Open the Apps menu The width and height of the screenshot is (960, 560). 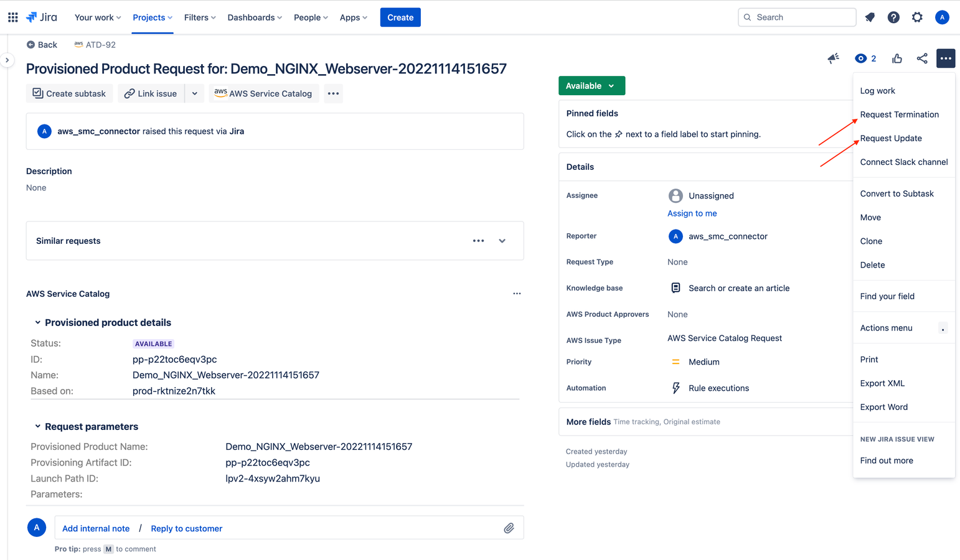pyautogui.click(x=354, y=17)
